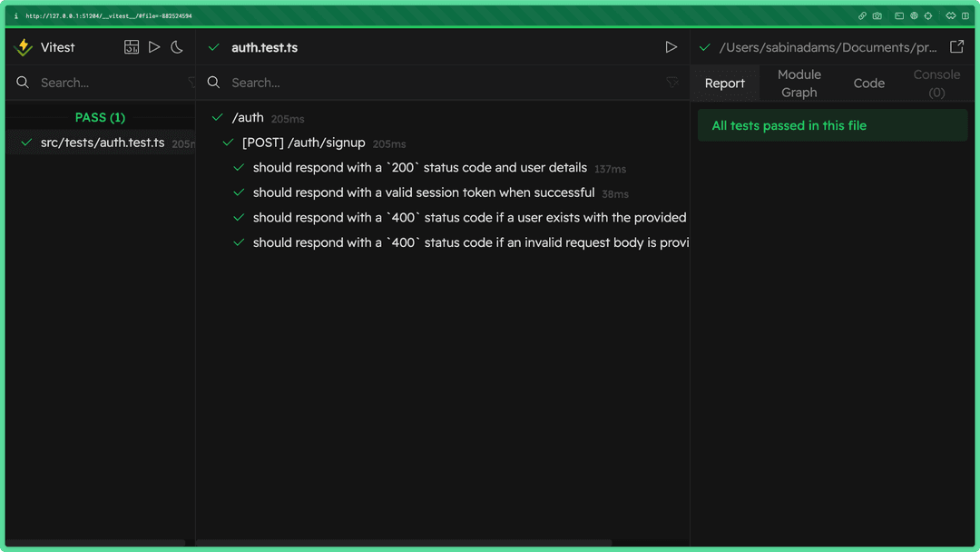Open the Code tab
Viewport: 980px width, 552px height.
click(x=868, y=83)
